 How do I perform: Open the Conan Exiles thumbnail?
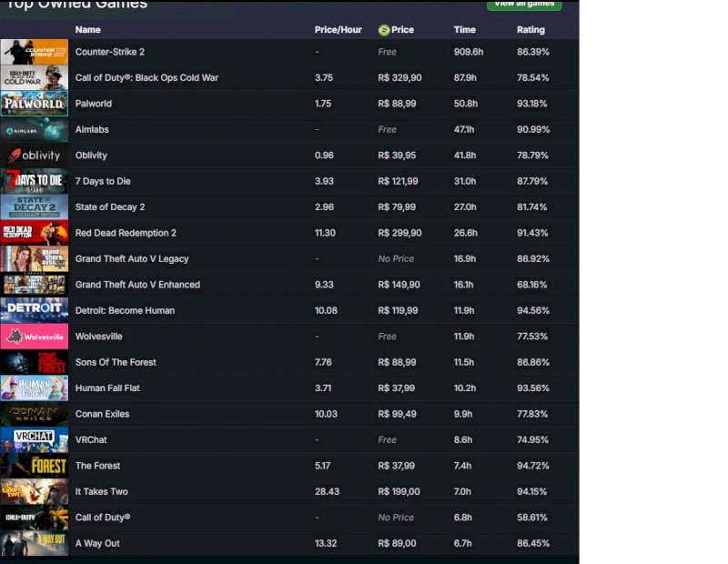pyautogui.click(x=35, y=414)
